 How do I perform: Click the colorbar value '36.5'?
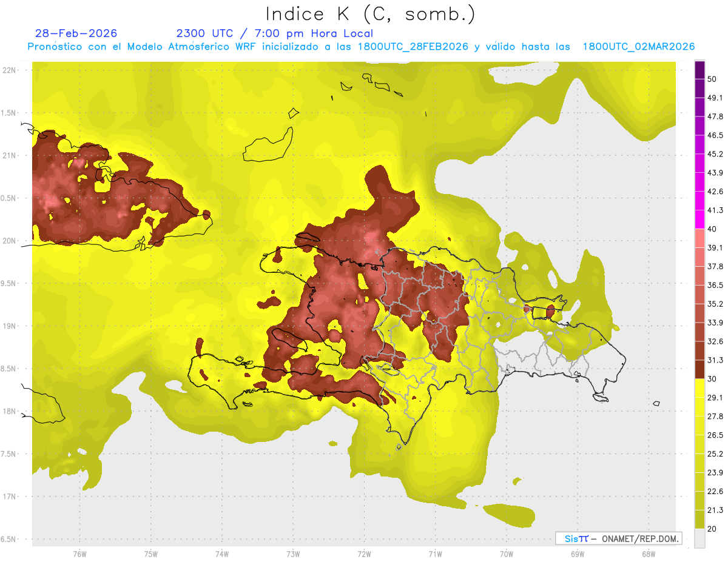[x=715, y=285]
